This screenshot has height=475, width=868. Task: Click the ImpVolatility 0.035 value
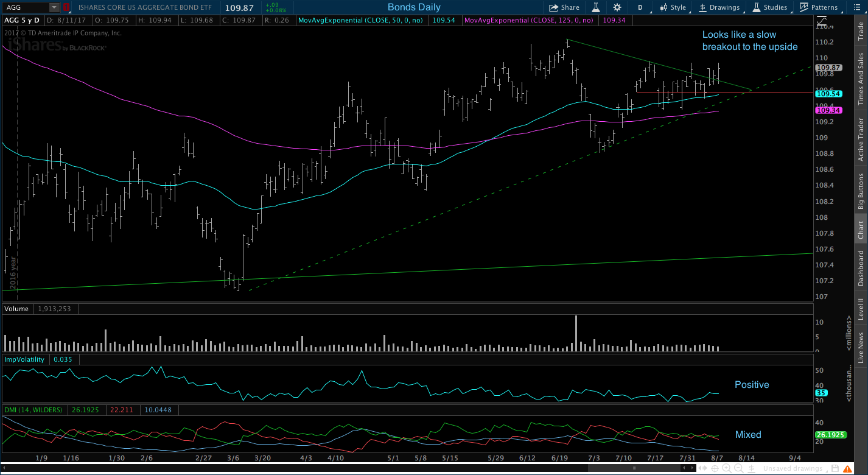point(63,359)
